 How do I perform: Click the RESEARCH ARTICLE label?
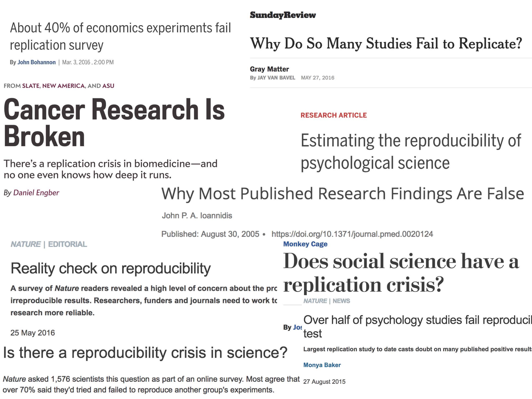pyautogui.click(x=334, y=115)
